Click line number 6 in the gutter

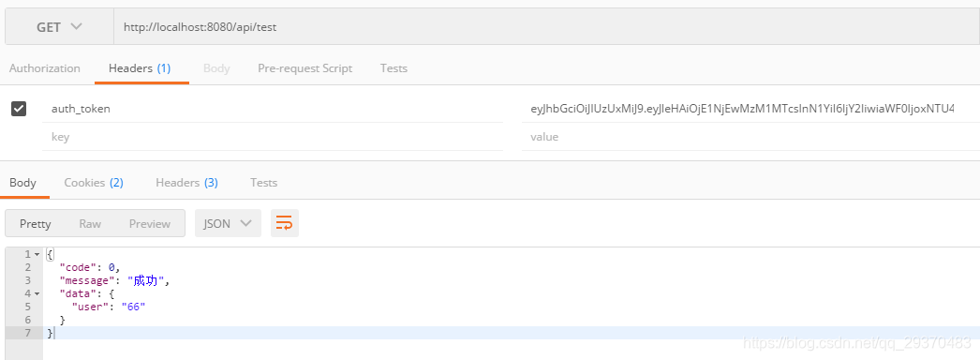(x=27, y=320)
